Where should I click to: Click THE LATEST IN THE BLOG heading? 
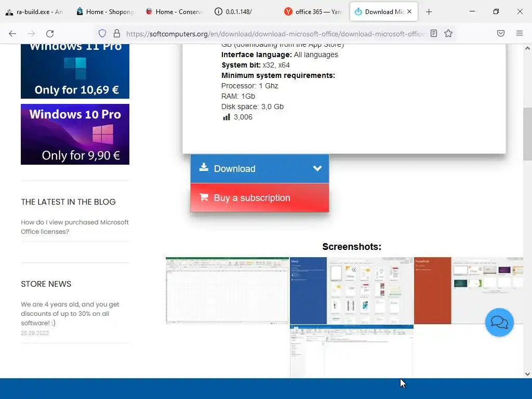[68, 202]
